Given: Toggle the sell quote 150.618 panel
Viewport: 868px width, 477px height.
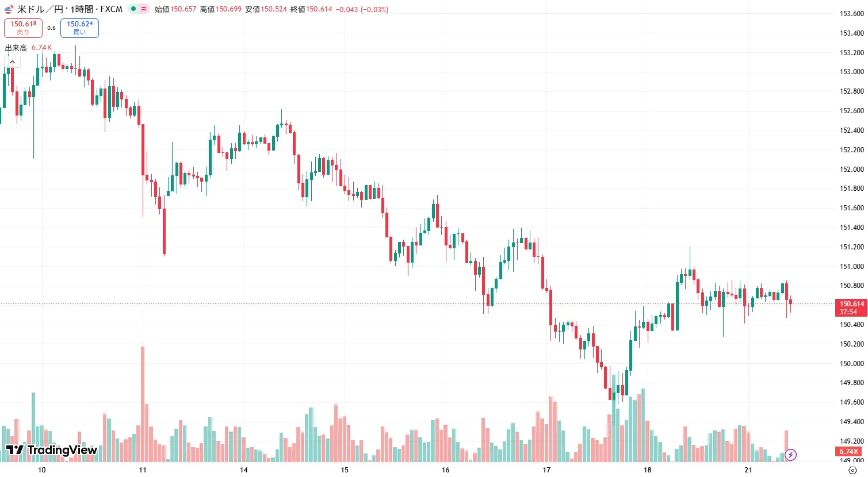Looking at the screenshot, I should (23, 28).
